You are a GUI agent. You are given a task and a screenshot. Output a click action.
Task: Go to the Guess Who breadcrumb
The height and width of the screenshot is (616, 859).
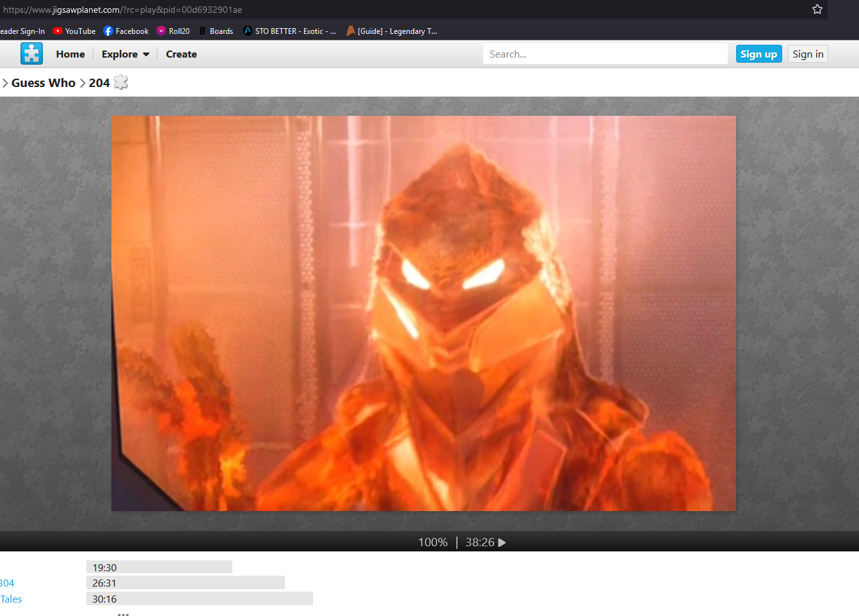[x=44, y=83]
